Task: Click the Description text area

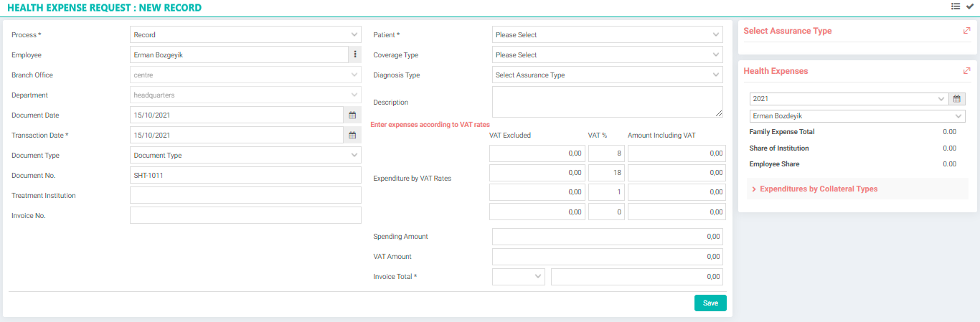Action: point(607,102)
